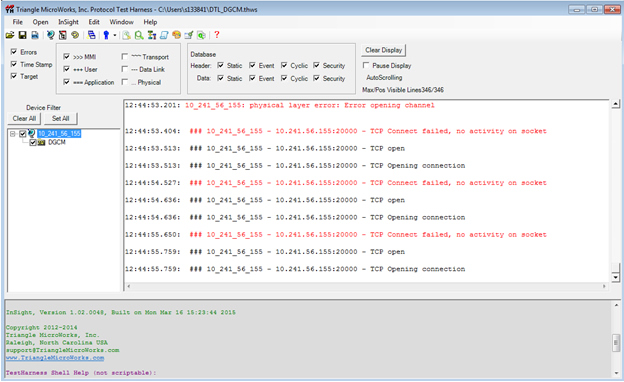Click the blue save-as disk icon

[35, 35]
